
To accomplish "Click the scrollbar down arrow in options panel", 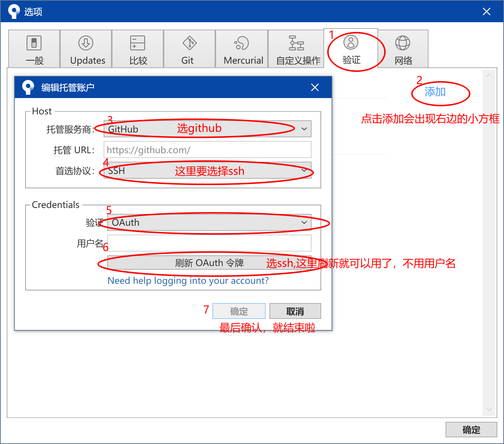I will (x=489, y=409).
